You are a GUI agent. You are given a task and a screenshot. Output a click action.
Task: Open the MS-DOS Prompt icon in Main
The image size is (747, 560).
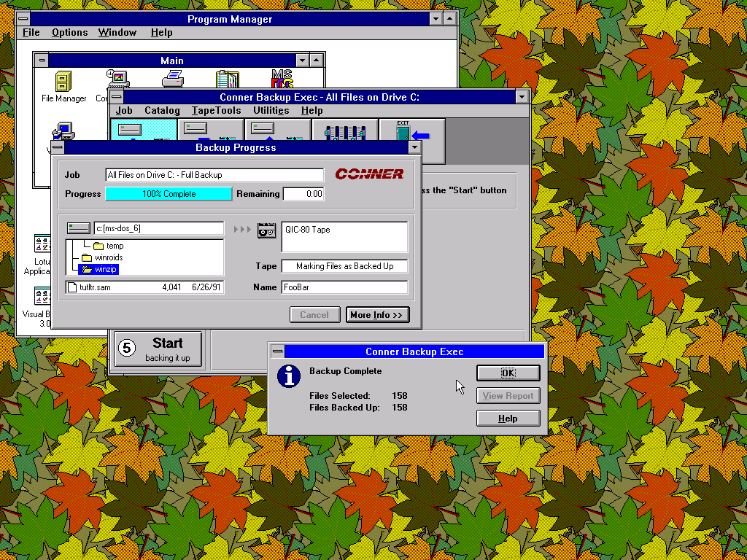coord(282,79)
